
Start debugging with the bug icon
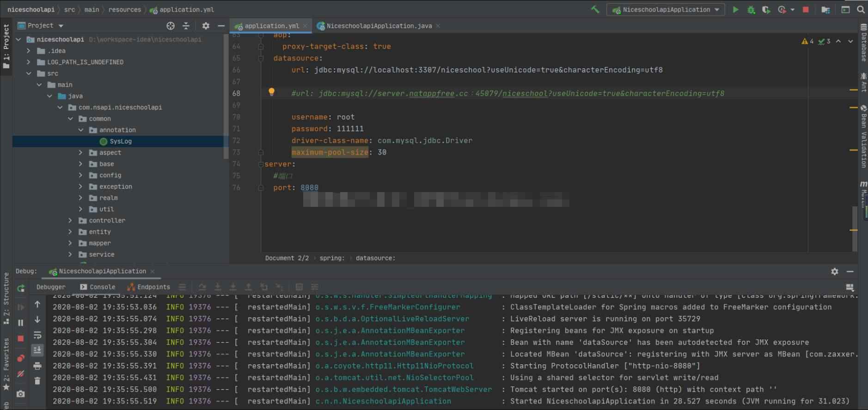point(751,9)
